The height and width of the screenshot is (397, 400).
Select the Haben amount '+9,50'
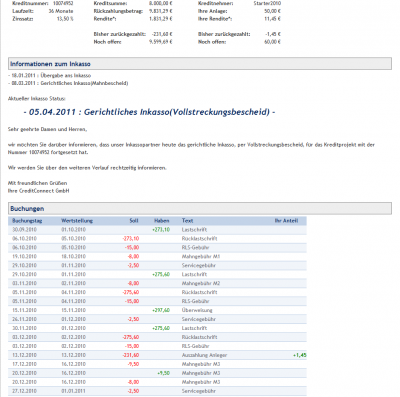pos(163,373)
